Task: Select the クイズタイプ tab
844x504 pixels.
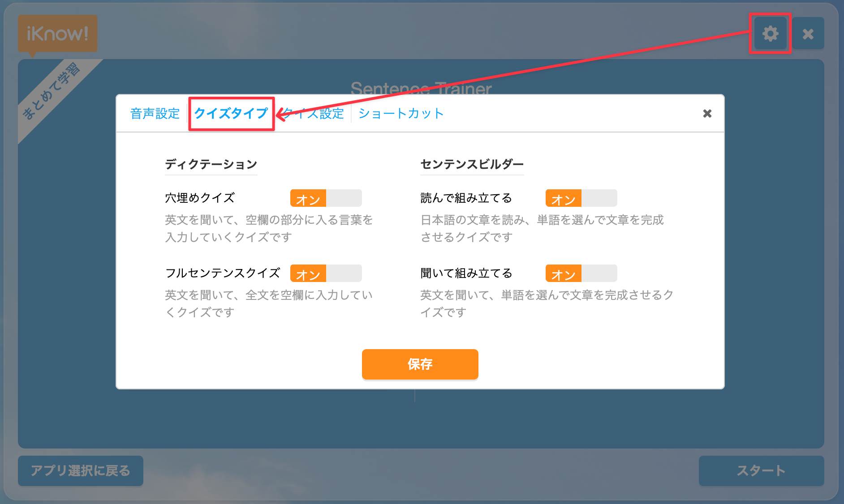Action: click(x=231, y=114)
